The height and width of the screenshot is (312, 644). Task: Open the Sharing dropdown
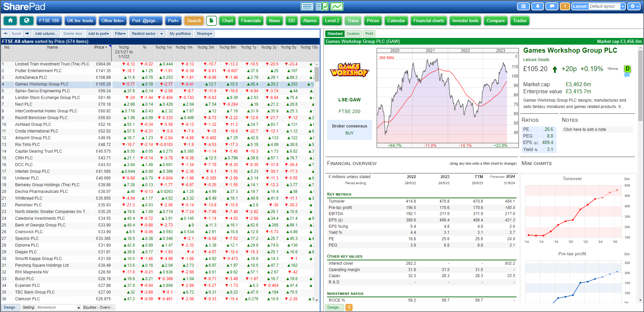(x=205, y=34)
